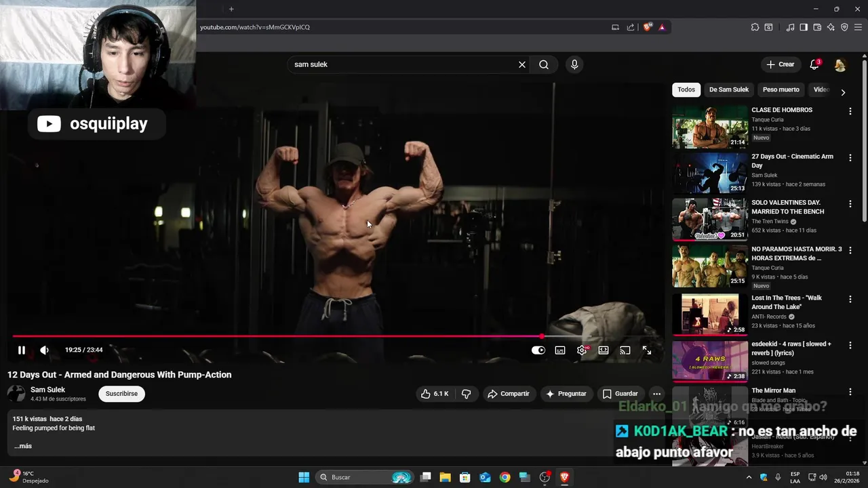The image size is (868, 488).
Task: Save video with Guardar button
Action: [x=620, y=394]
